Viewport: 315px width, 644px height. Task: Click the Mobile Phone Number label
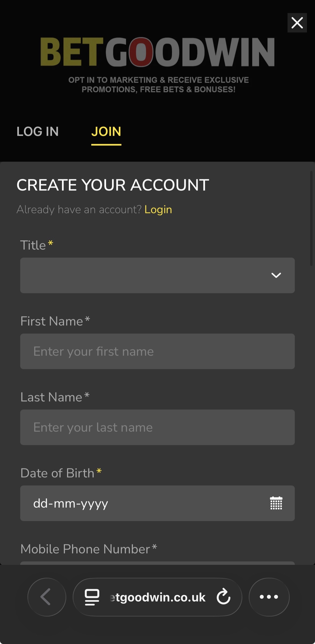85,549
